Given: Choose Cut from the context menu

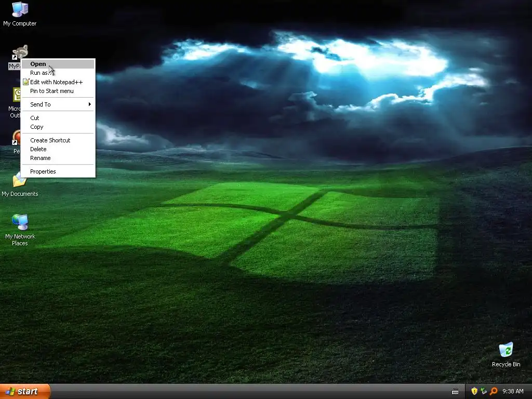Looking at the screenshot, I should 58,118.
